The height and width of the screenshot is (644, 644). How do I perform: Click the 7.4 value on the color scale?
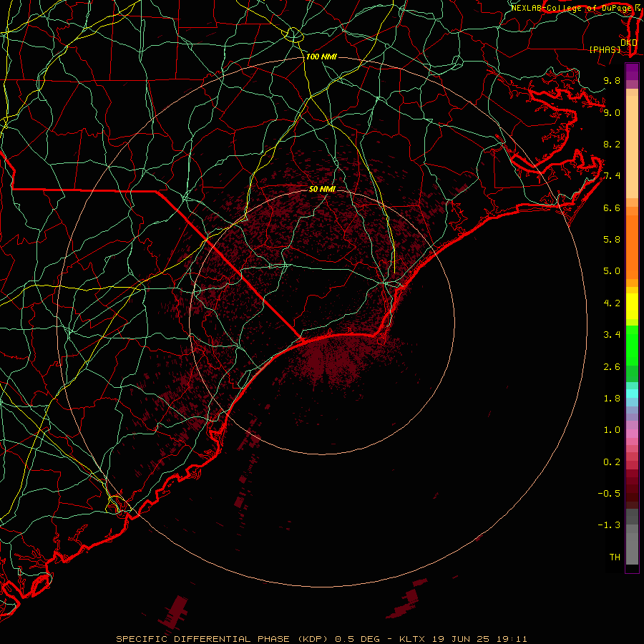click(612, 176)
